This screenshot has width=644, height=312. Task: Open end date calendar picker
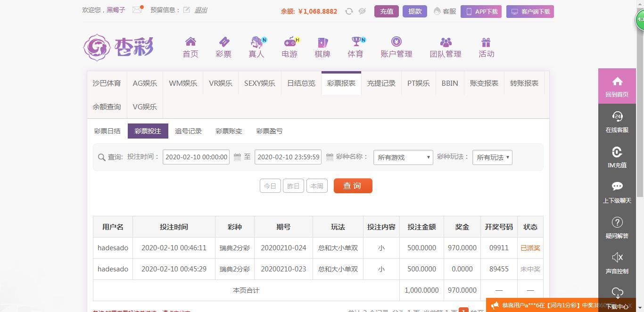coord(330,157)
